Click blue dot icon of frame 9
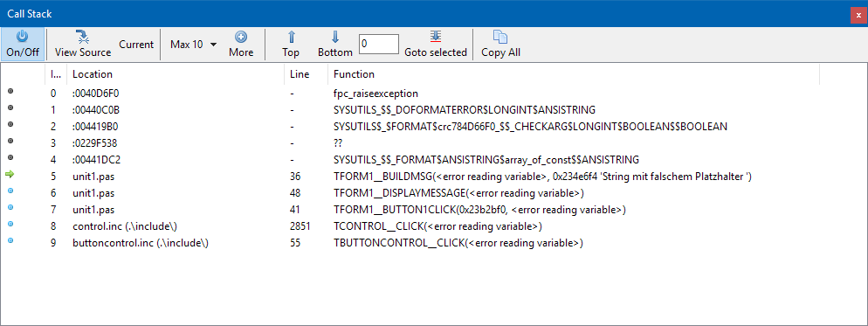The height and width of the screenshot is (326, 868). click(10, 240)
